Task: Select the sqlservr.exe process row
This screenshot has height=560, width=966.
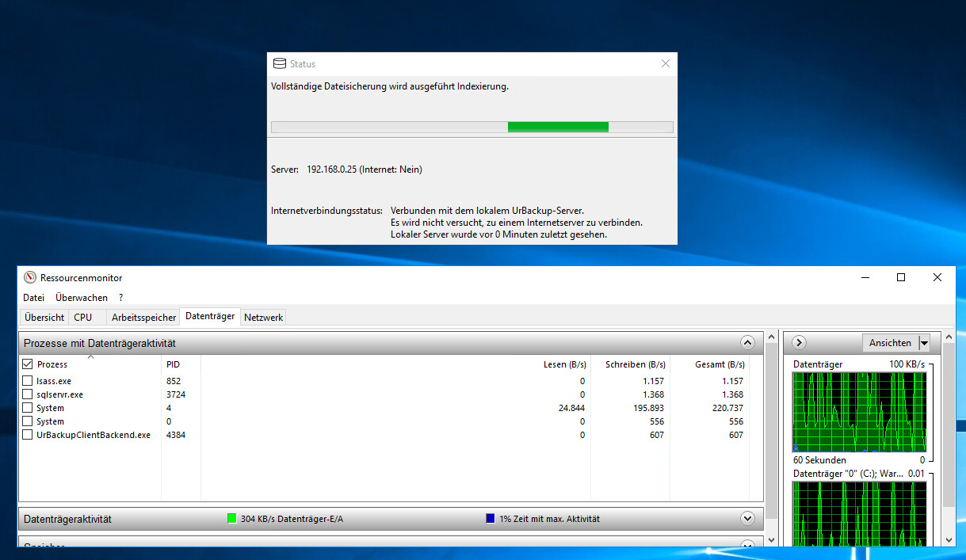Action: coord(391,394)
